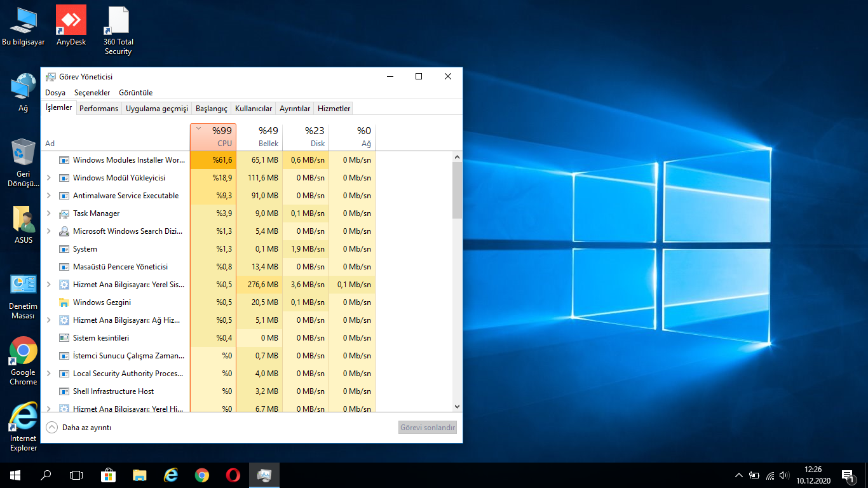Switch to the Performans tab
This screenshot has width=868, height=488.
99,109
